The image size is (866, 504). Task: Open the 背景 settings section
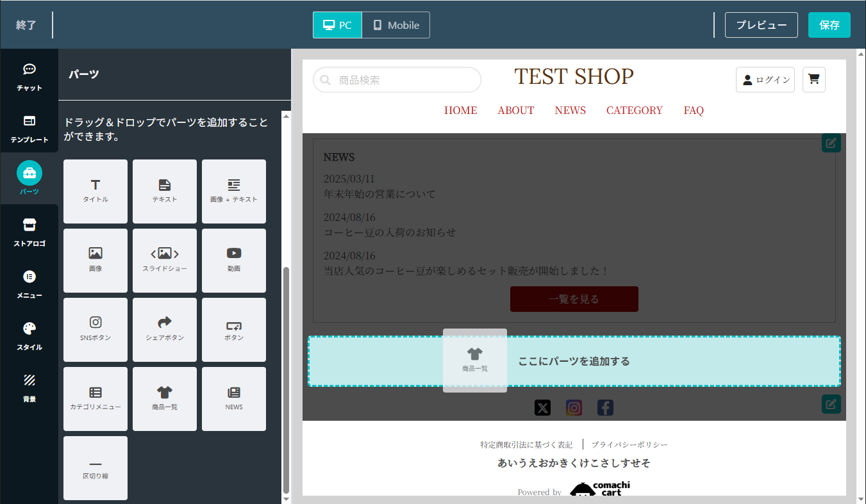[x=29, y=387]
